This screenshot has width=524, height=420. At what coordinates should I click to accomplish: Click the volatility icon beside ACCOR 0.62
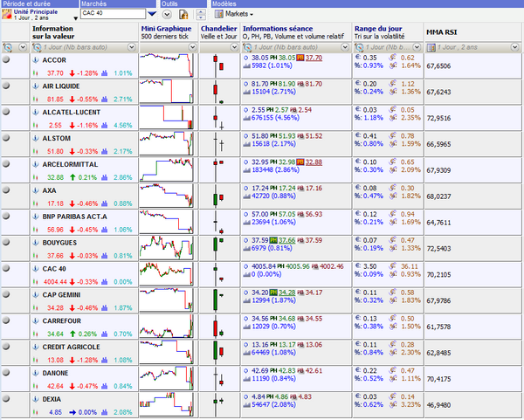[393, 58]
